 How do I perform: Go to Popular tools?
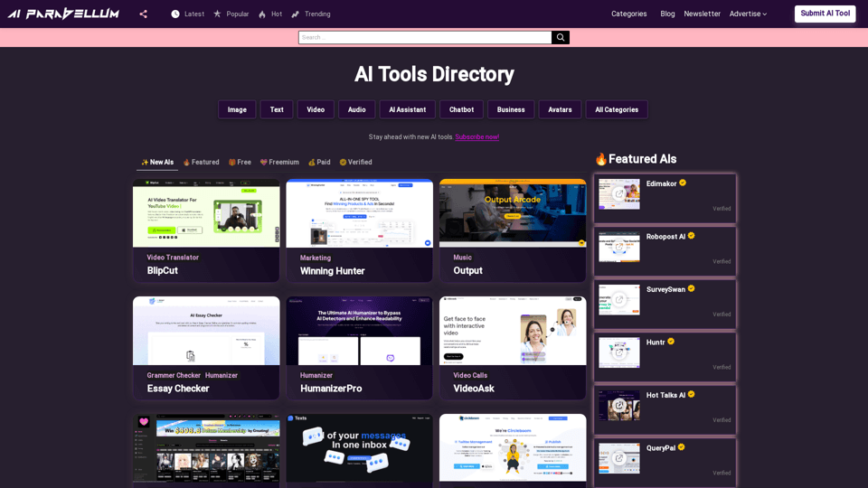(231, 14)
